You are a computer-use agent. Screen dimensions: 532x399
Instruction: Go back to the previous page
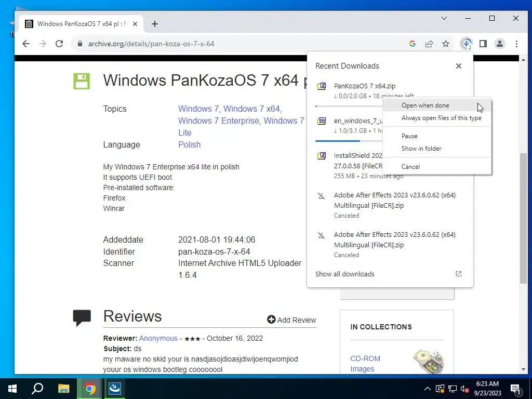pos(26,44)
